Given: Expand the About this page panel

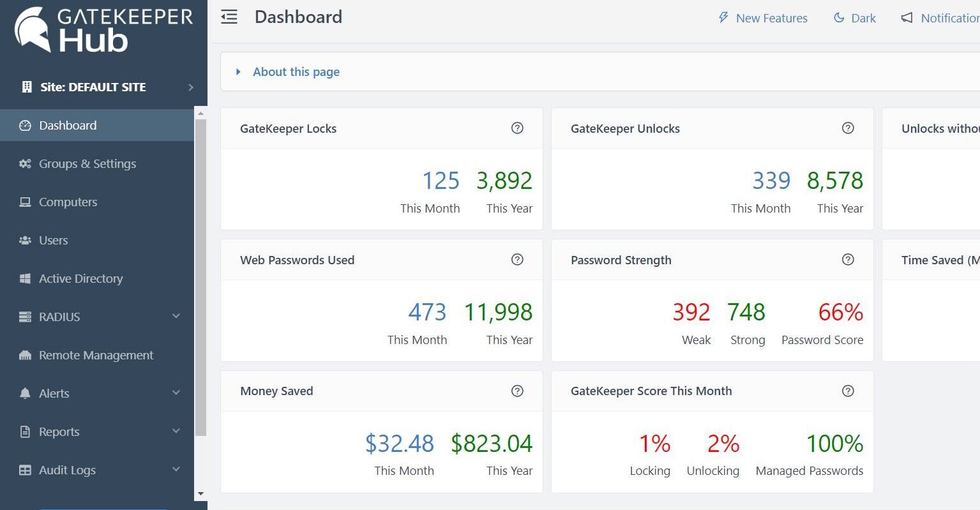Looking at the screenshot, I should (x=296, y=71).
